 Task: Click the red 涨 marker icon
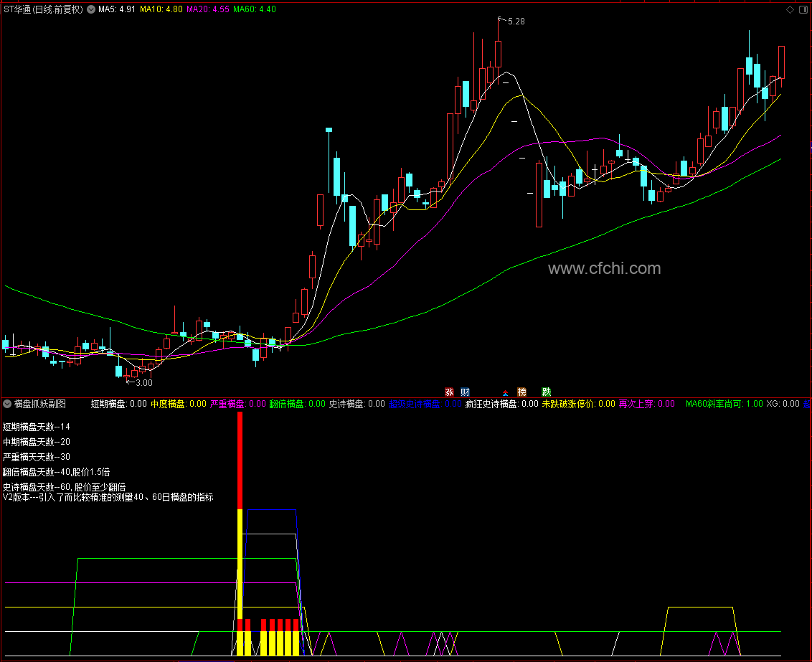click(x=449, y=392)
